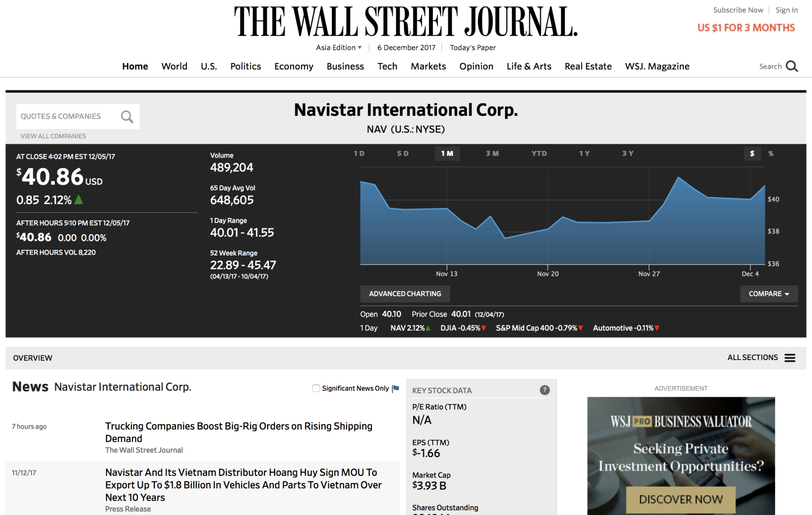Viewport: 812px width, 515px height.
Task: Expand the Compare dropdown
Action: point(769,294)
